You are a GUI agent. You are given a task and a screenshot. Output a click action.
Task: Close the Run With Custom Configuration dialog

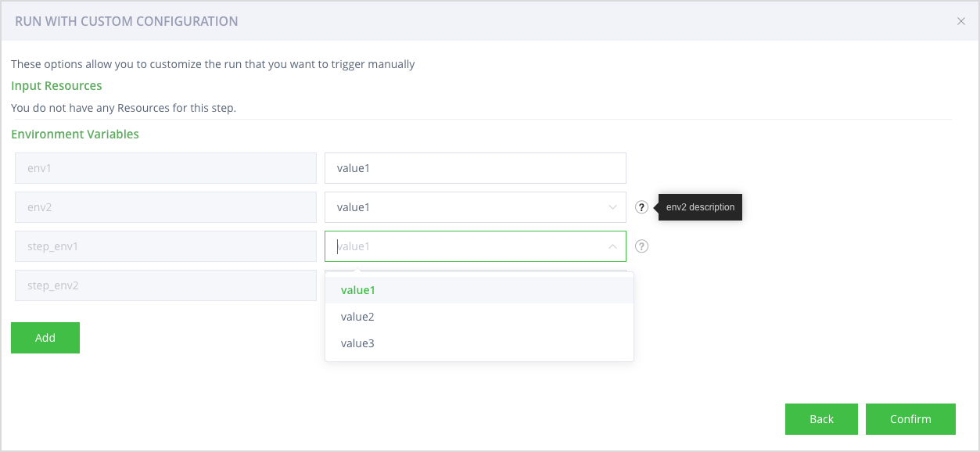click(961, 22)
